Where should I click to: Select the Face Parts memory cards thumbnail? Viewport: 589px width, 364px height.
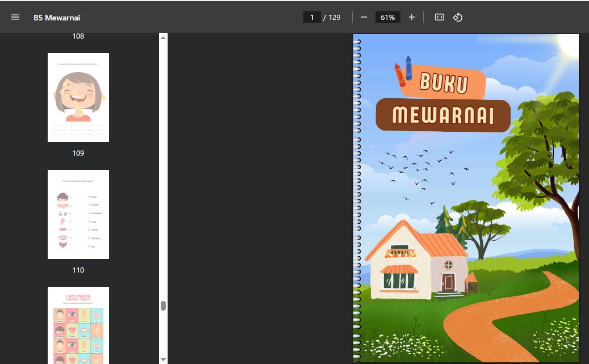point(78,325)
